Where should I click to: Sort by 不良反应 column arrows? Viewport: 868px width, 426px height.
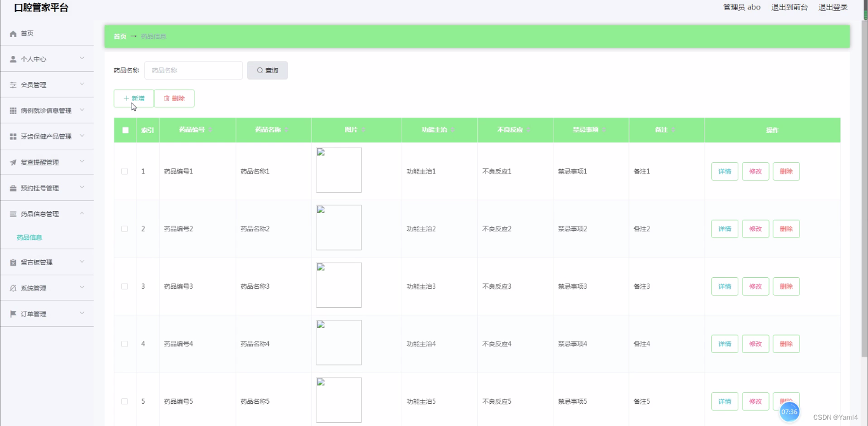pos(528,130)
